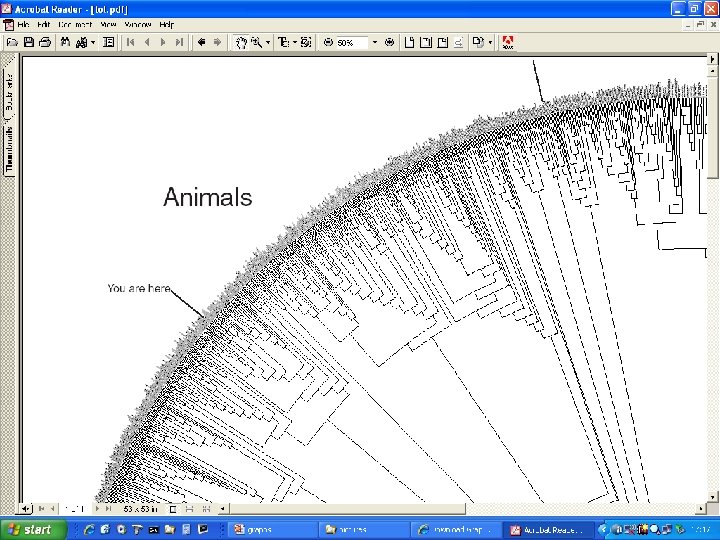Go to next page toolbar arrow

163,42
